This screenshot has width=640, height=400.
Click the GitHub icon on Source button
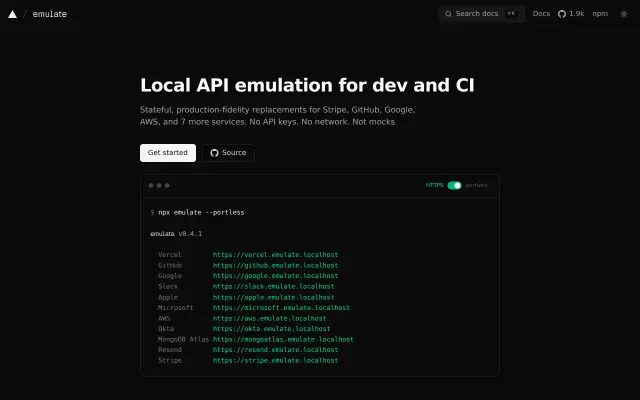[x=214, y=153]
